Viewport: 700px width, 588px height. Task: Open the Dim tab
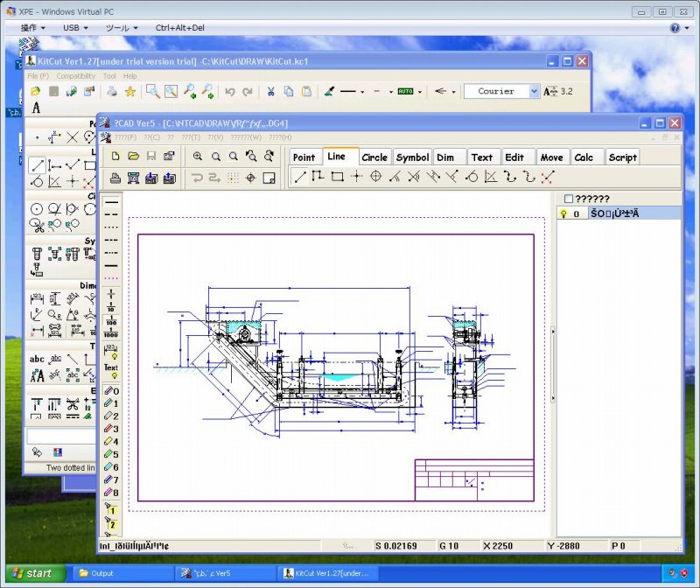(445, 157)
